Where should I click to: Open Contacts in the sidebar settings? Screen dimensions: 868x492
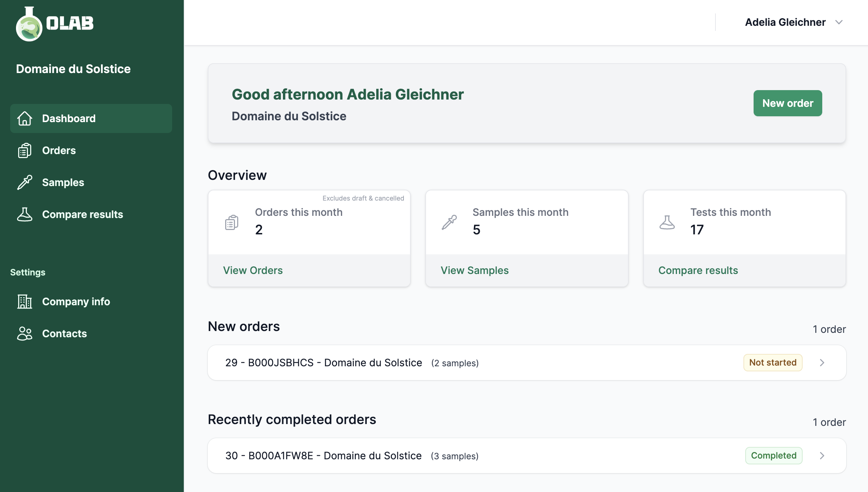pos(64,334)
